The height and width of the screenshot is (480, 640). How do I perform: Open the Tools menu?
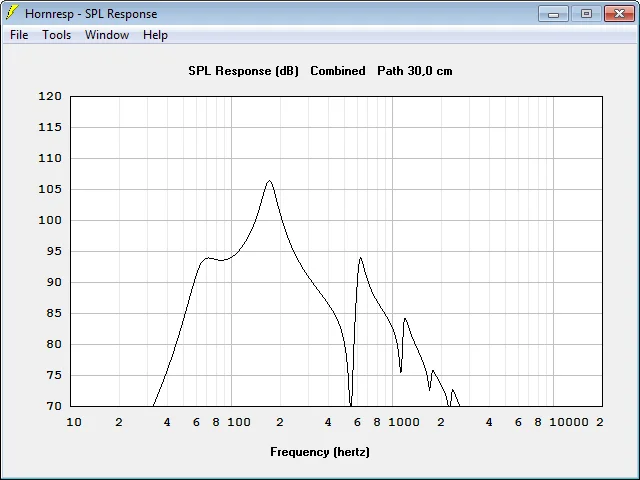coord(56,35)
